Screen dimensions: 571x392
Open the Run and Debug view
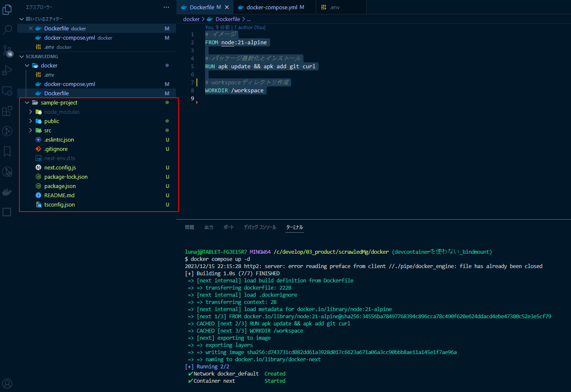click(7, 70)
